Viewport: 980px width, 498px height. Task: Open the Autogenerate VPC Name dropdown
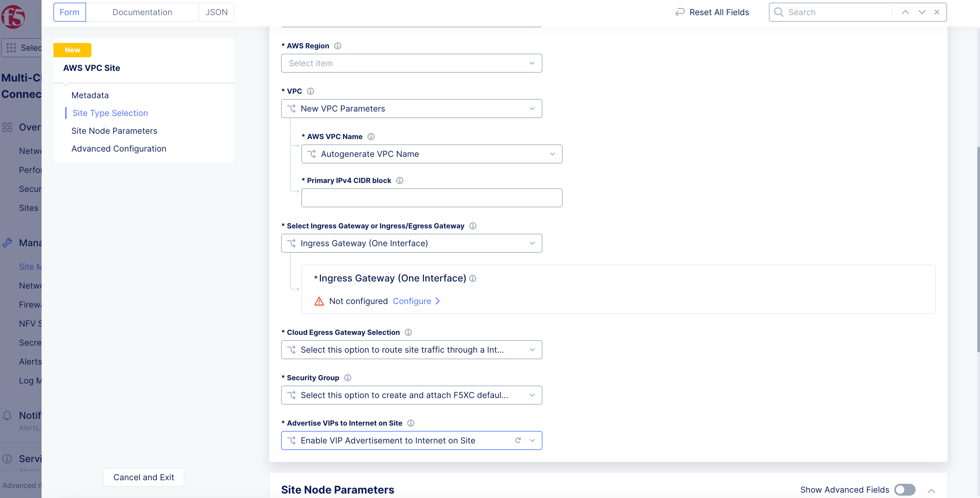[x=431, y=154]
